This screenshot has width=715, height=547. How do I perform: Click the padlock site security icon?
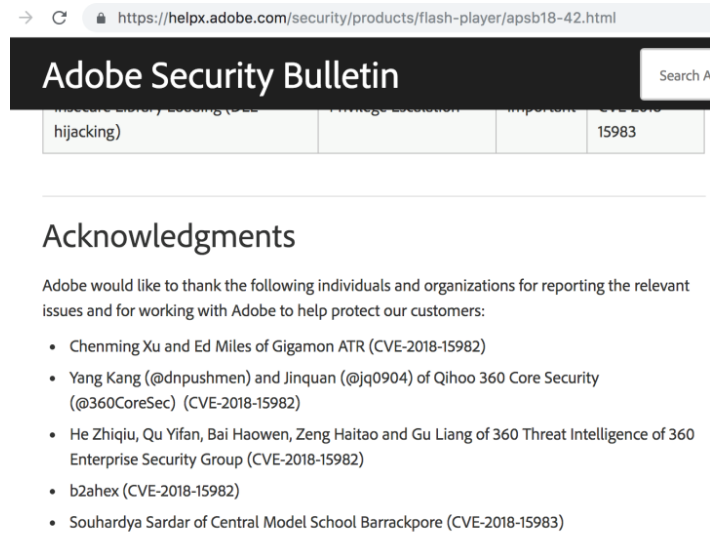click(x=101, y=18)
